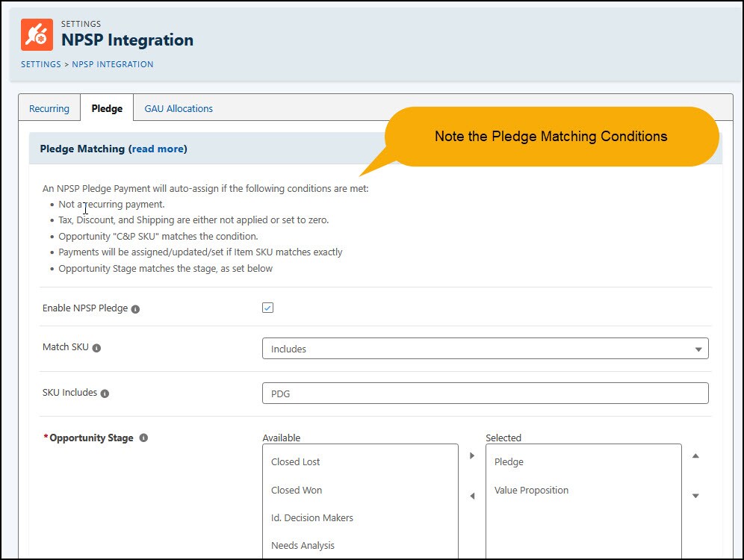Show the Match SKU info tooltip

click(96, 348)
